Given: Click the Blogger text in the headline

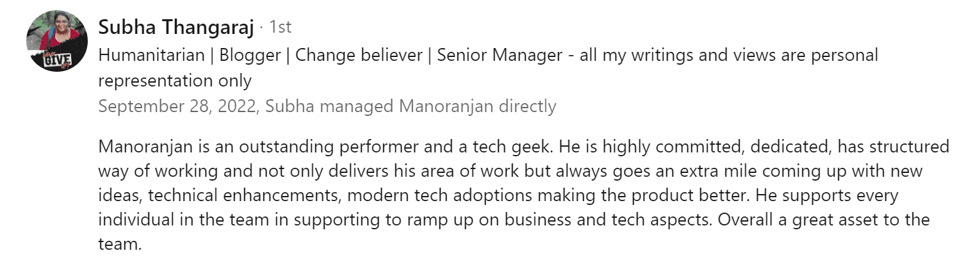Looking at the screenshot, I should pos(250,55).
